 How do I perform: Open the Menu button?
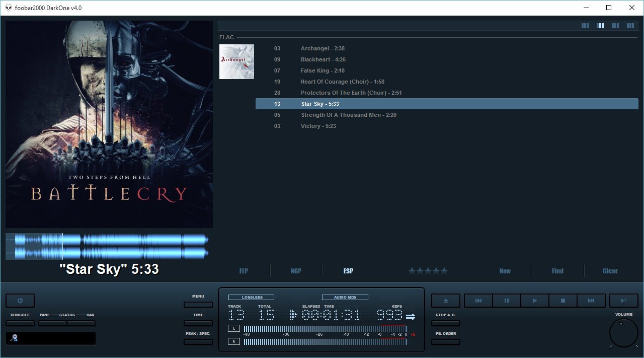(x=198, y=305)
